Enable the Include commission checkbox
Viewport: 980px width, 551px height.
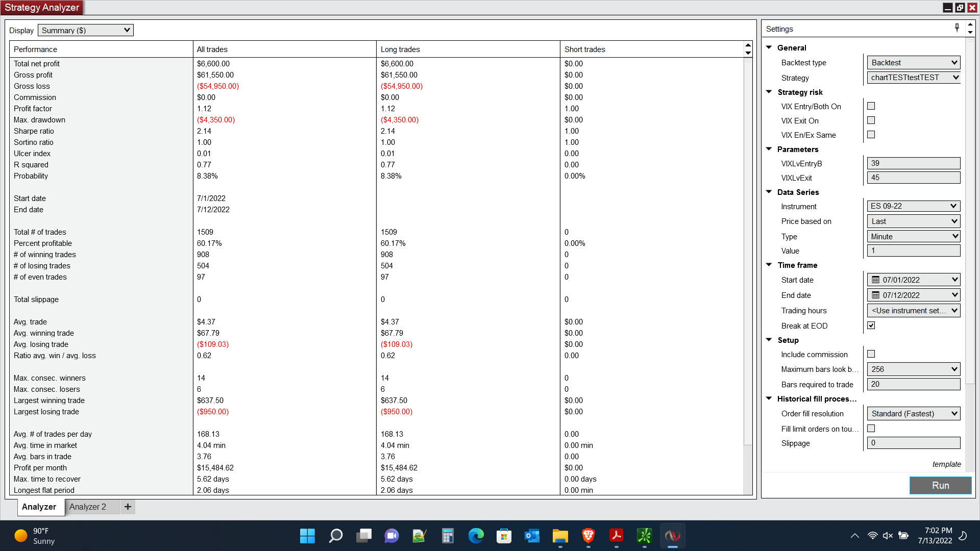pyautogui.click(x=871, y=354)
